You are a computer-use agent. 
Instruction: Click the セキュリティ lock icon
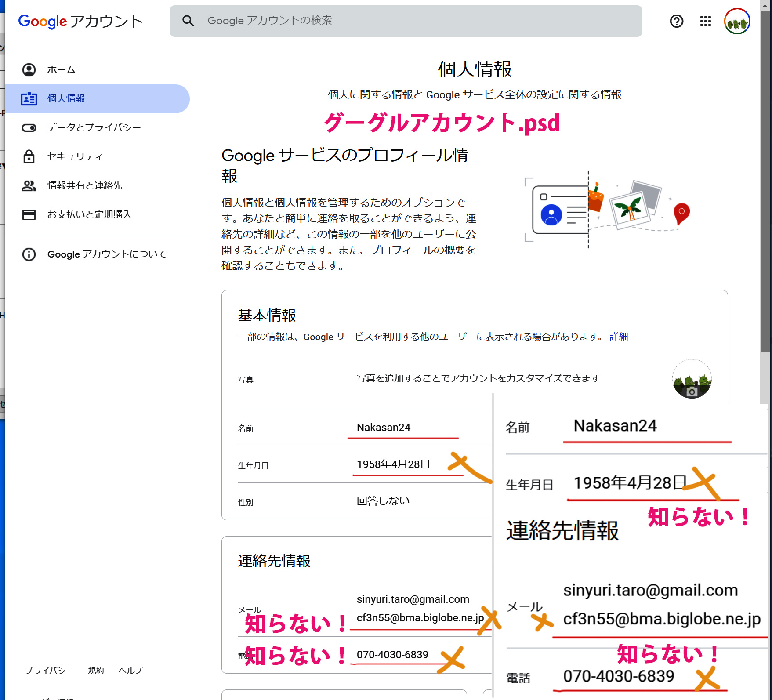pyautogui.click(x=29, y=156)
